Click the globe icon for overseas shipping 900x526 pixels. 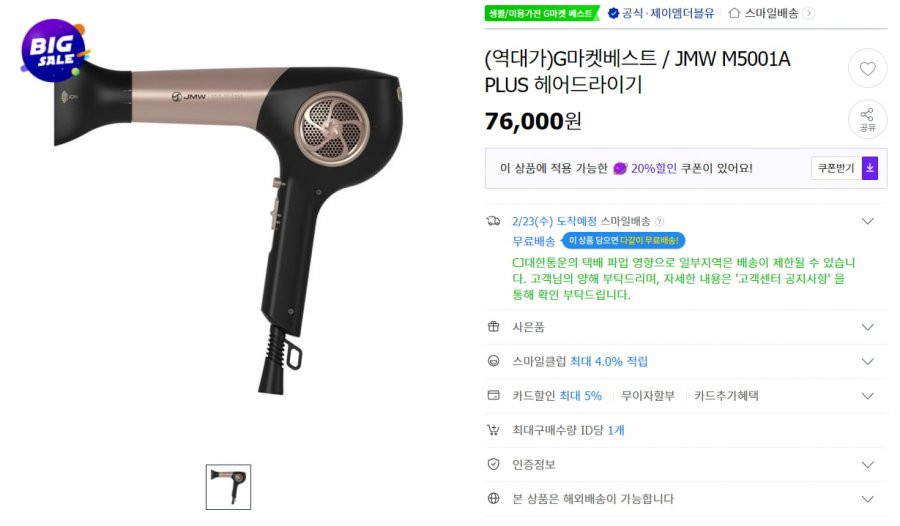pos(493,498)
